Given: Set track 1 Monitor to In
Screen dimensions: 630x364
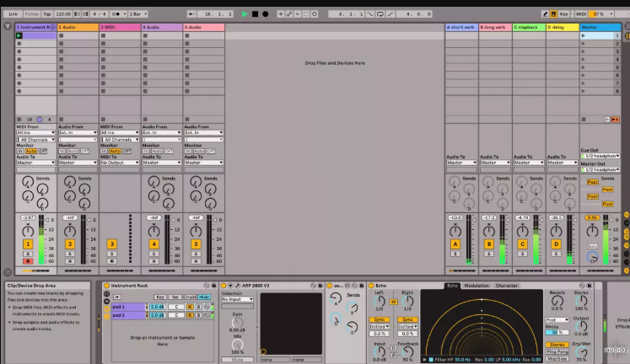Looking at the screenshot, I should 19,152.
